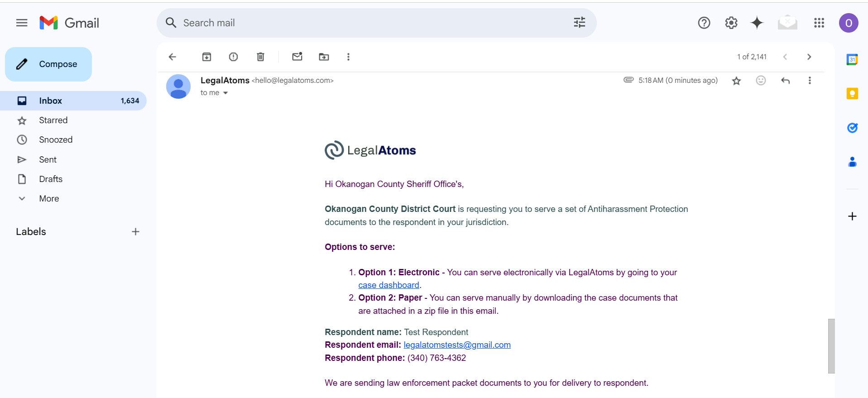Click the Search mail field
This screenshot has width=868, height=398.
[376, 23]
